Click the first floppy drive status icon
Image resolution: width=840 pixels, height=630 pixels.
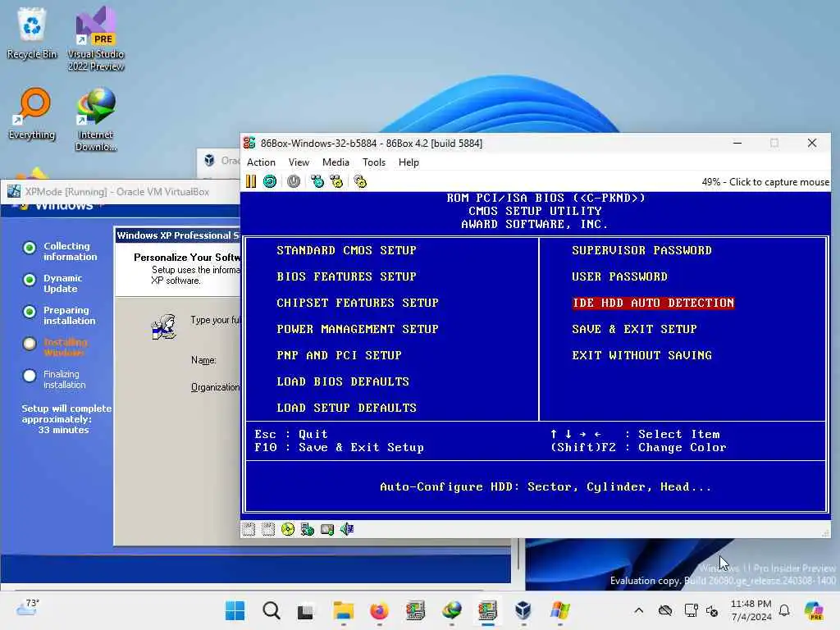[x=249, y=529]
